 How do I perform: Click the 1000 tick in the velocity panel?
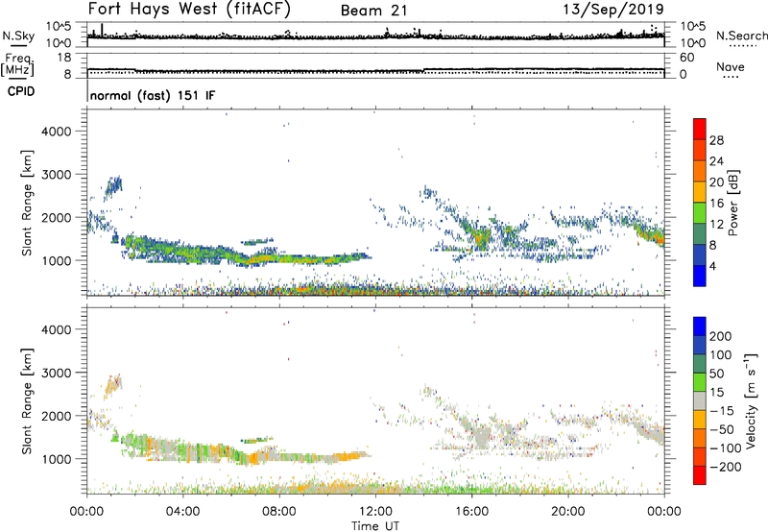coord(57,459)
